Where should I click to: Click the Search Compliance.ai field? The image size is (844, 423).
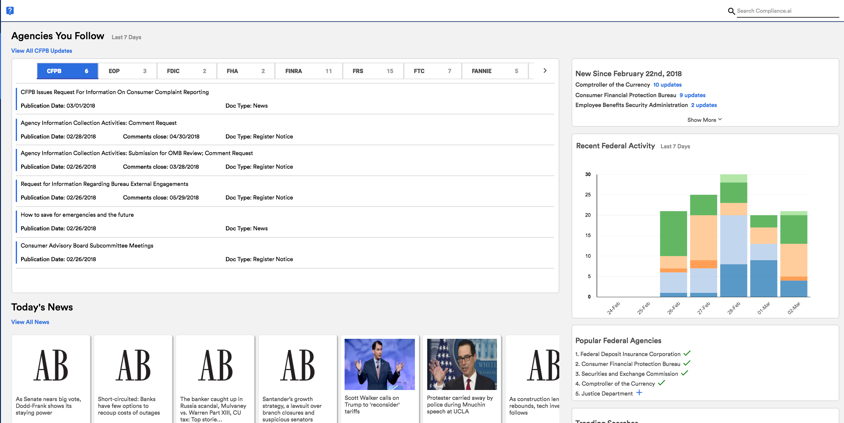click(x=787, y=11)
